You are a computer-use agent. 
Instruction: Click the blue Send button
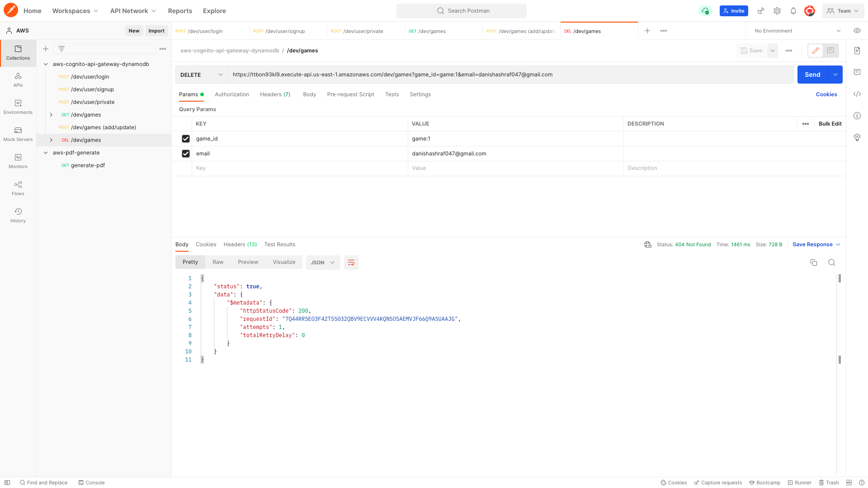(x=812, y=75)
